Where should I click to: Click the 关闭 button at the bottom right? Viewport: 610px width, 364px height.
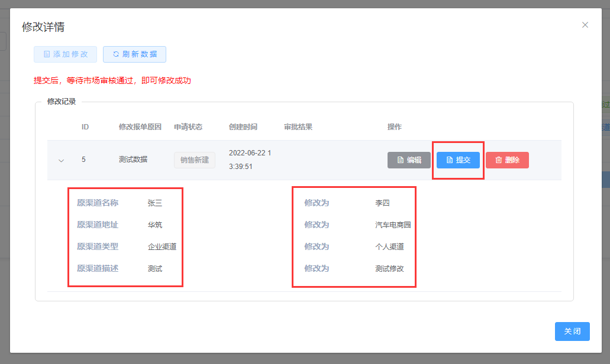[572, 331]
